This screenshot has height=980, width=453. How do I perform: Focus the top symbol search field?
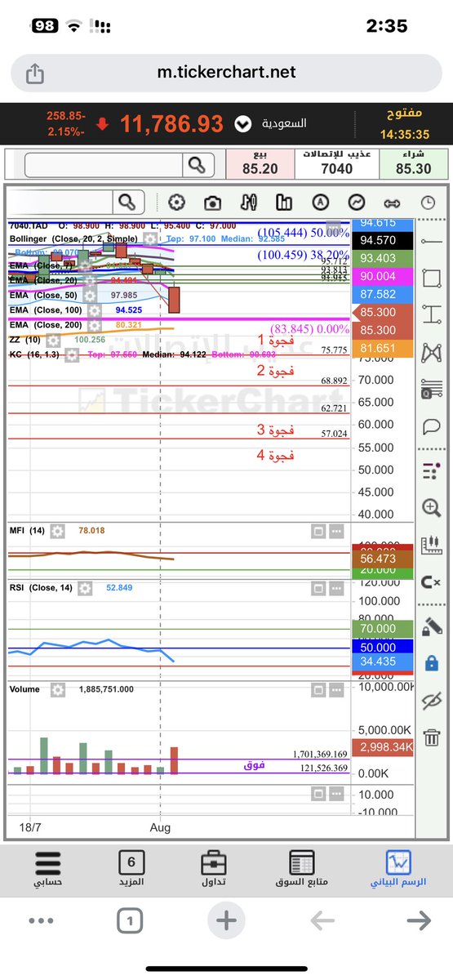point(104,165)
